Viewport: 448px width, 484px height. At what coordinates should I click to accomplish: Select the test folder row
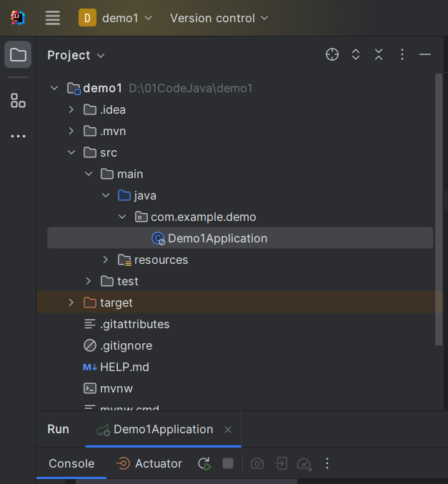(x=240, y=281)
